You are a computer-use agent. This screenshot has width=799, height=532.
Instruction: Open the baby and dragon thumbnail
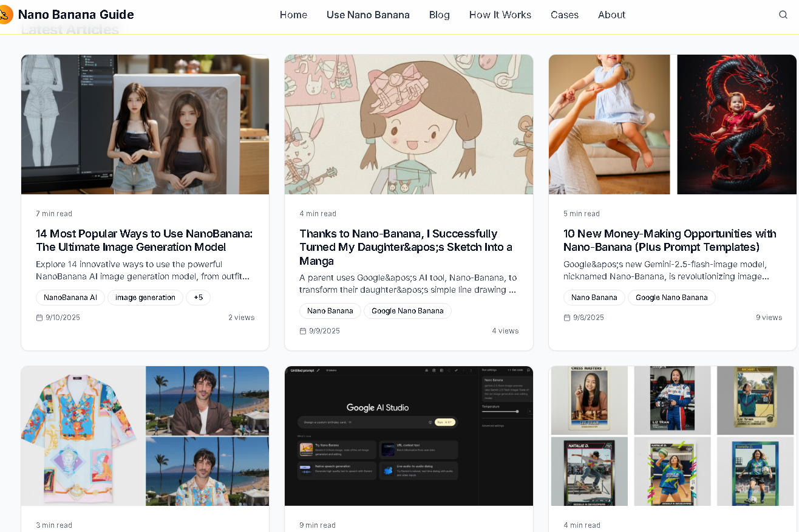click(673, 124)
